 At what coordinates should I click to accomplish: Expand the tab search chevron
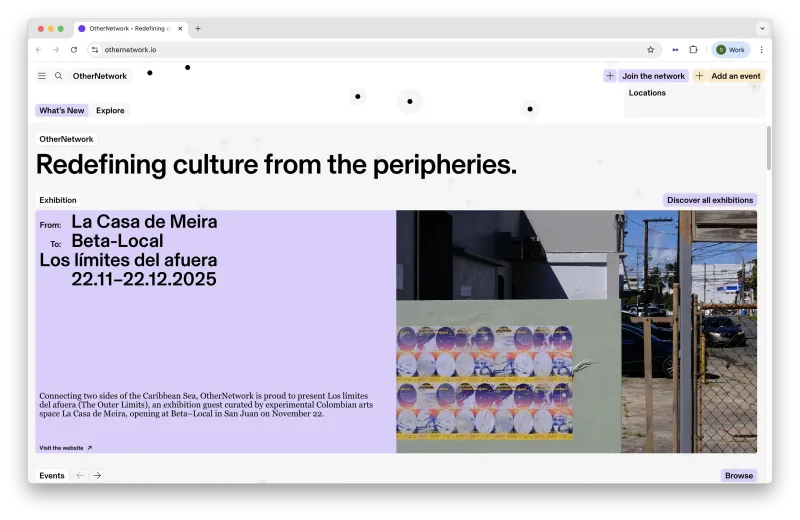(762, 29)
